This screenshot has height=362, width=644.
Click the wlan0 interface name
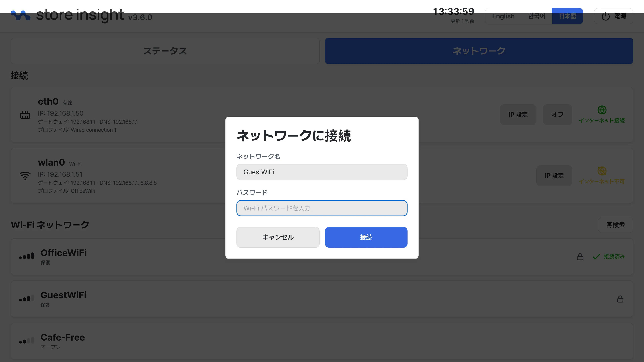pos(51,162)
